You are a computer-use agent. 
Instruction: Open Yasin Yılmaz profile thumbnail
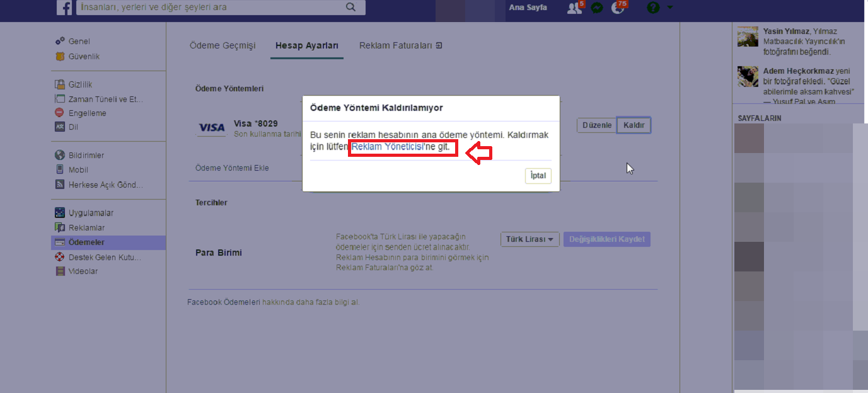[x=748, y=37]
